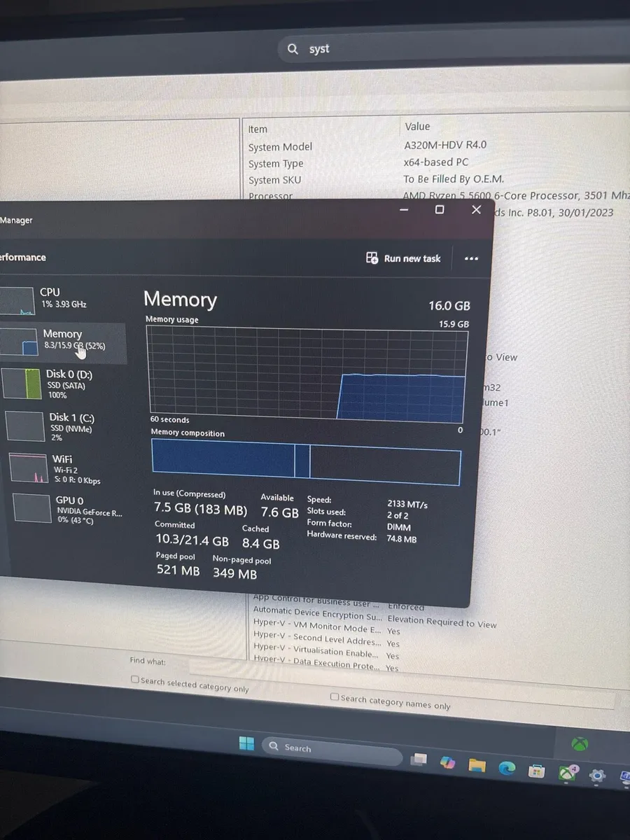Select the System Type row
Image resolution: width=630 pixels, height=840 pixels.
click(437, 163)
